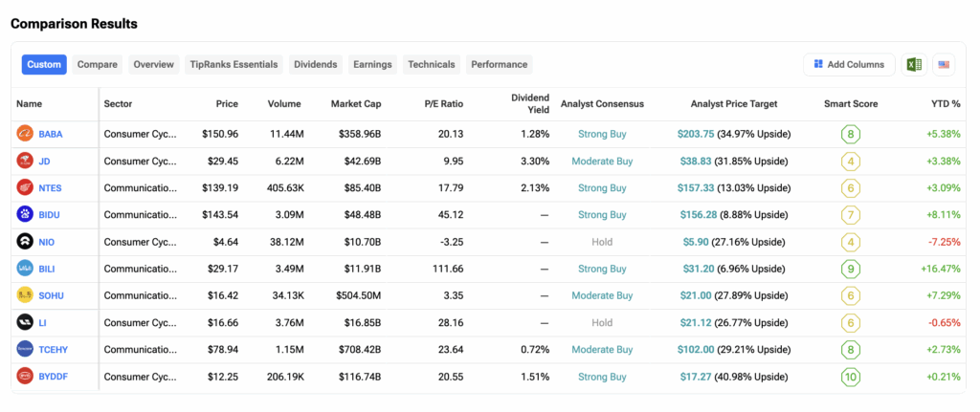Switch to the Technicals tab
Screen dimensions: 980x412
coord(431,64)
